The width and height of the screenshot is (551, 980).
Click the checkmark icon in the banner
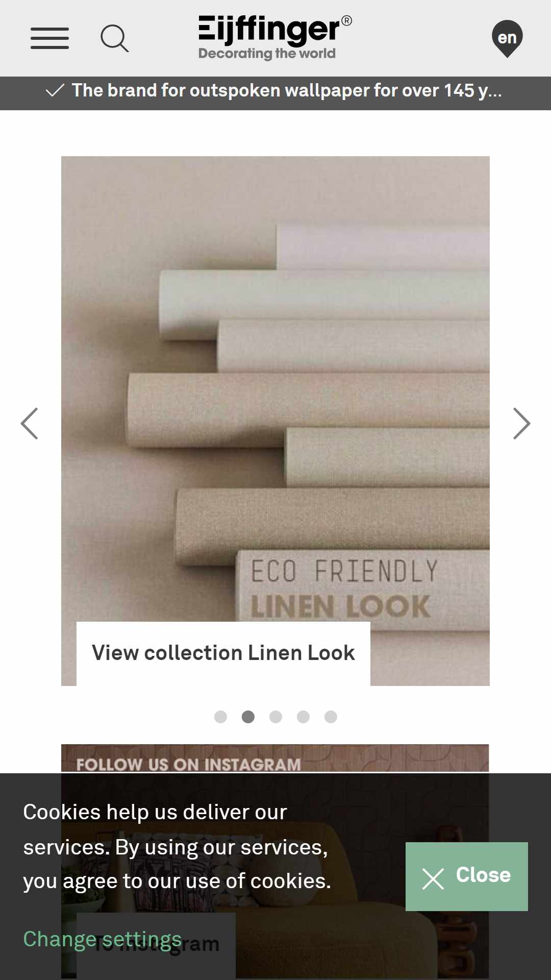coord(55,90)
